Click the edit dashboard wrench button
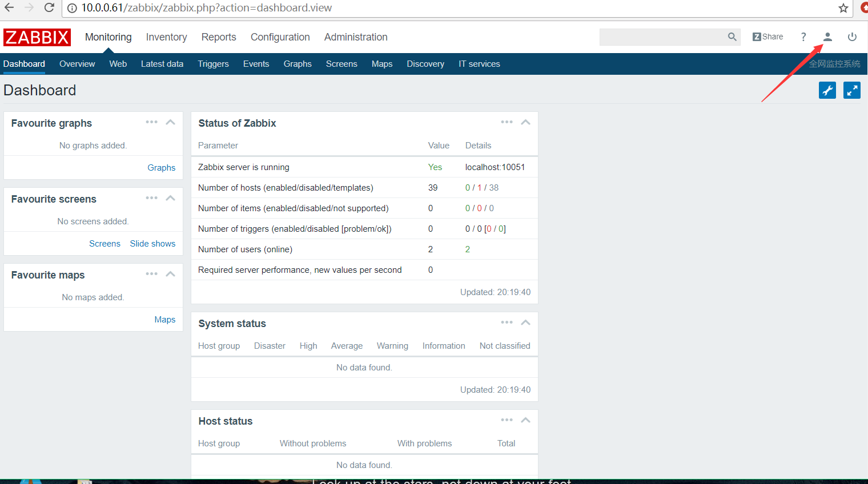868x484 pixels. pyautogui.click(x=827, y=90)
